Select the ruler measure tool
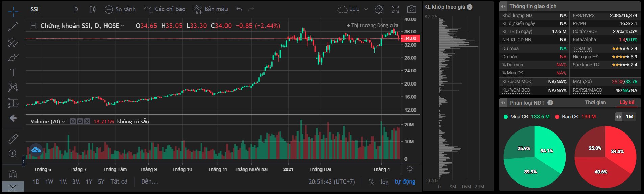644x194 pixels. pyautogui.click(x=13, y=138)
